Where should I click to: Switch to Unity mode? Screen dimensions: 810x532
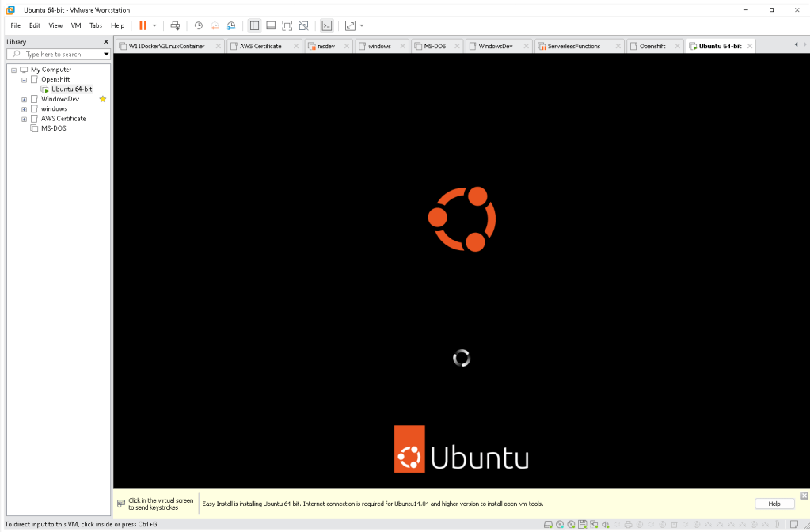(304, 25)
